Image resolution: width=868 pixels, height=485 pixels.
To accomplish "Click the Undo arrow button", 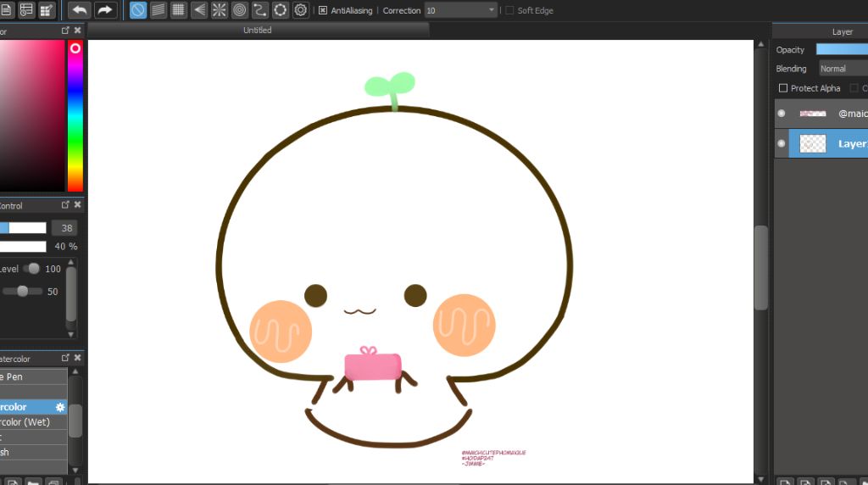I will pos(80,10).
